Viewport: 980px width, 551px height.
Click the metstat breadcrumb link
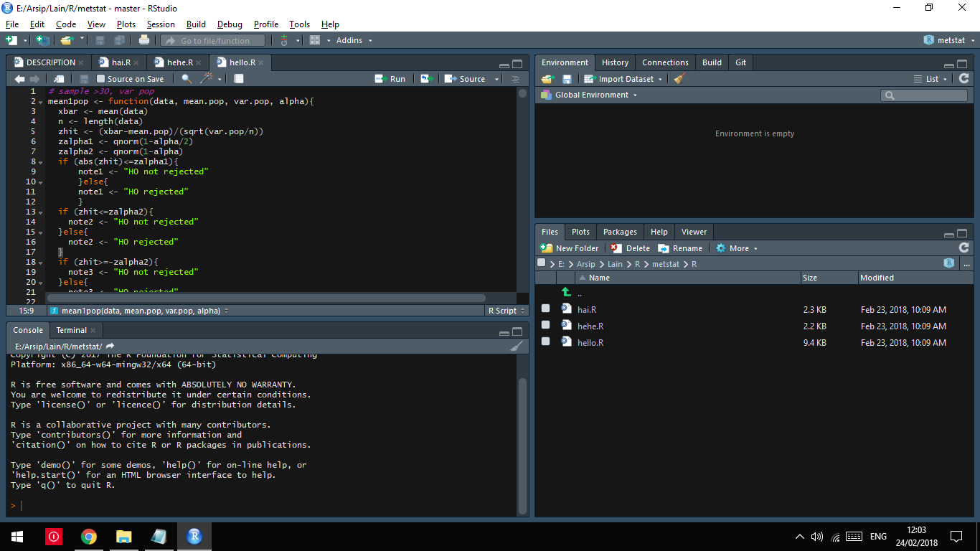coord(666,264)
